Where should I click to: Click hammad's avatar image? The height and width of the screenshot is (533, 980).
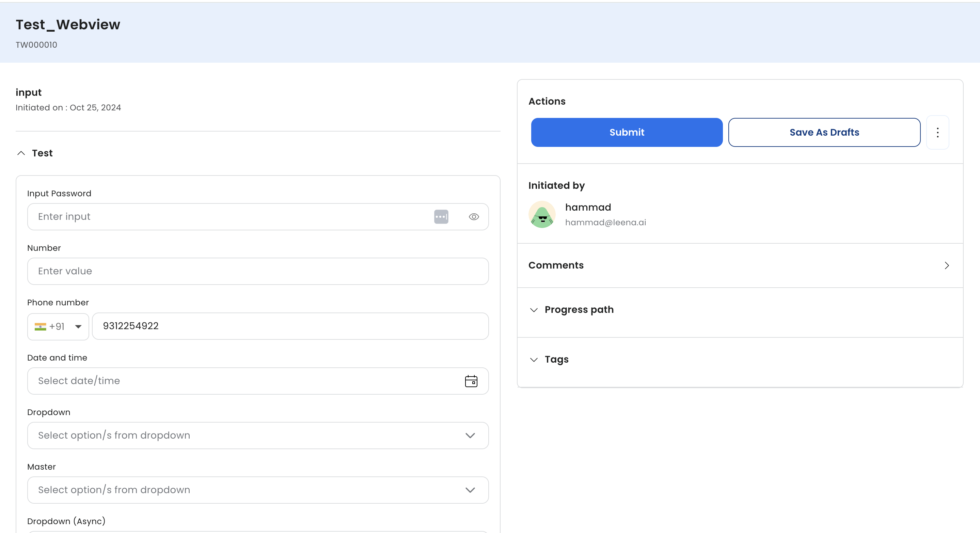point(542,214)
